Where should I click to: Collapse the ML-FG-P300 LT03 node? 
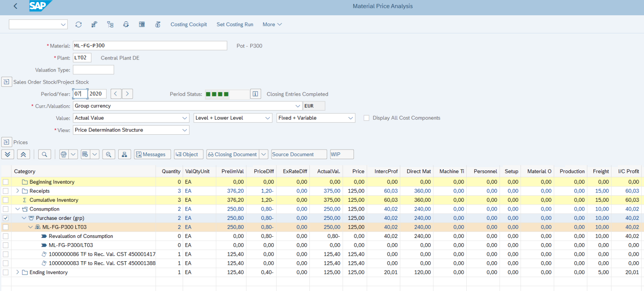[x=31, y=227]
